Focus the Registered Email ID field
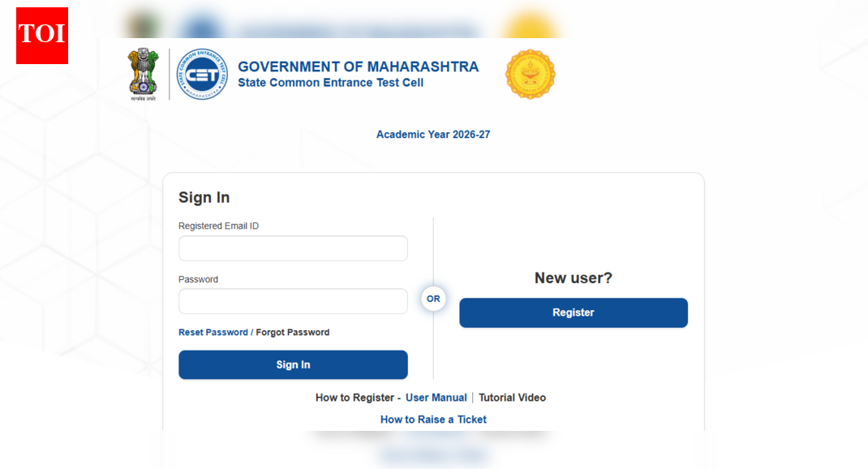This screenshot has width=868, height=469. (x=293, y=248)
